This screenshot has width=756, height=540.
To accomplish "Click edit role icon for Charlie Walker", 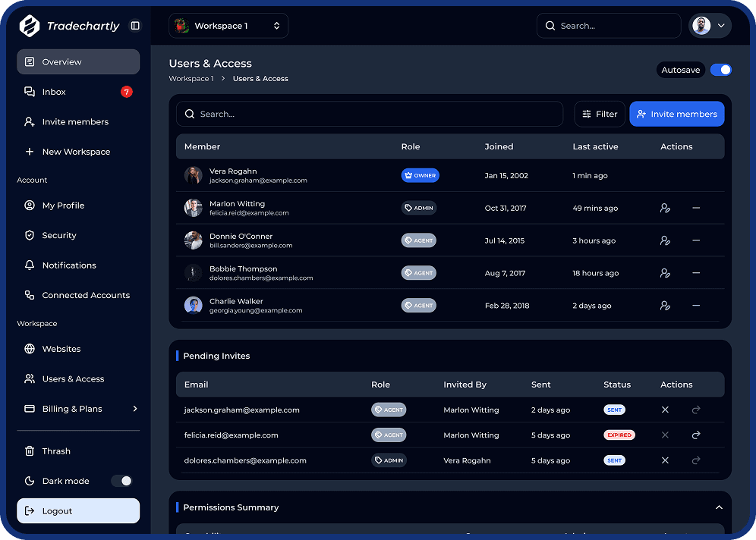I will point(665,306).
